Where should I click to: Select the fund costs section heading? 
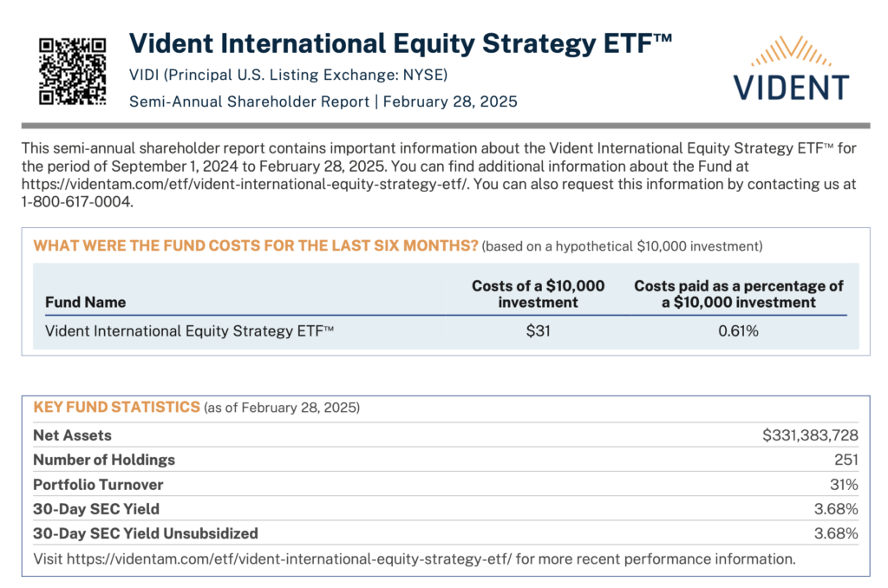coord(256,245)
